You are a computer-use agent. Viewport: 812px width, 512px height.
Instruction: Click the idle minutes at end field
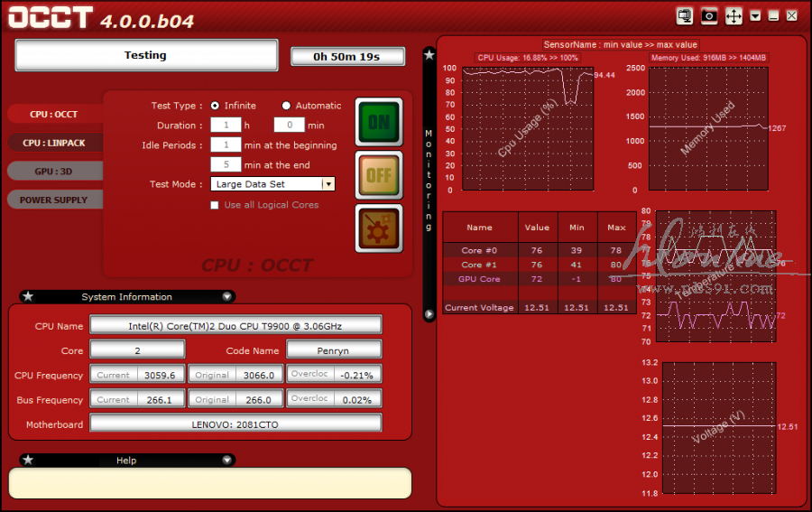point(226,164)
